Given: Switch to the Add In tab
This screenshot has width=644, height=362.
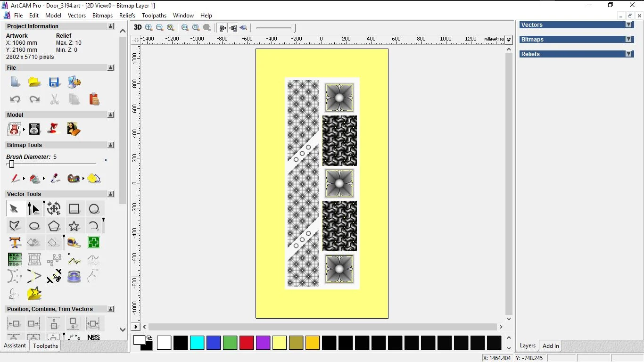Looking at the screenshot, I should [x=551, y=346].
